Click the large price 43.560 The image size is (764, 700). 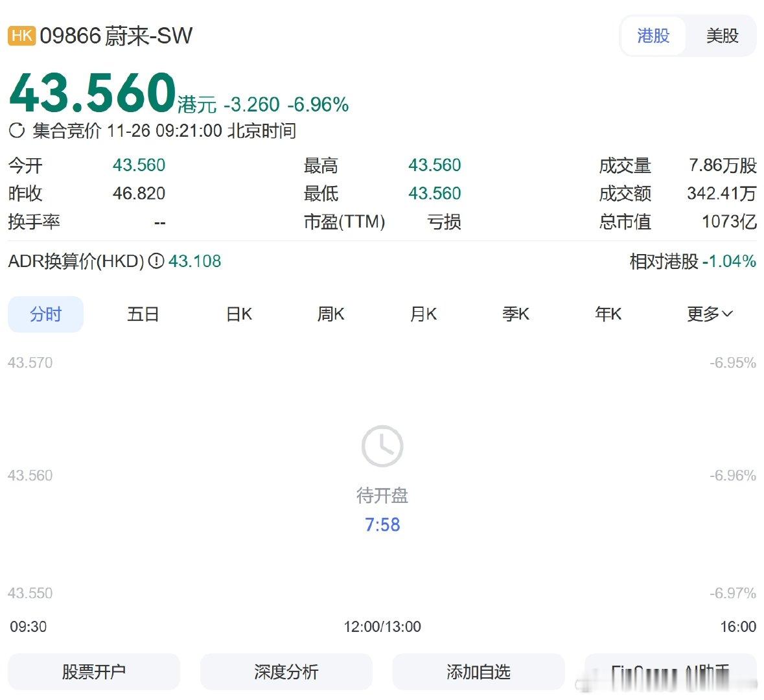click(93, 92)
